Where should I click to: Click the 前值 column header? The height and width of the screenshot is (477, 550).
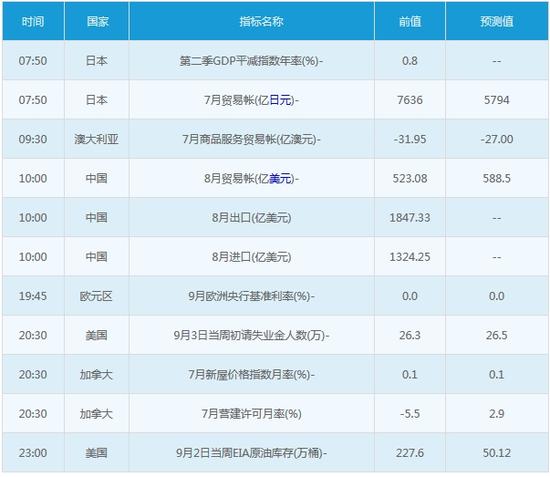click(410, 22)
